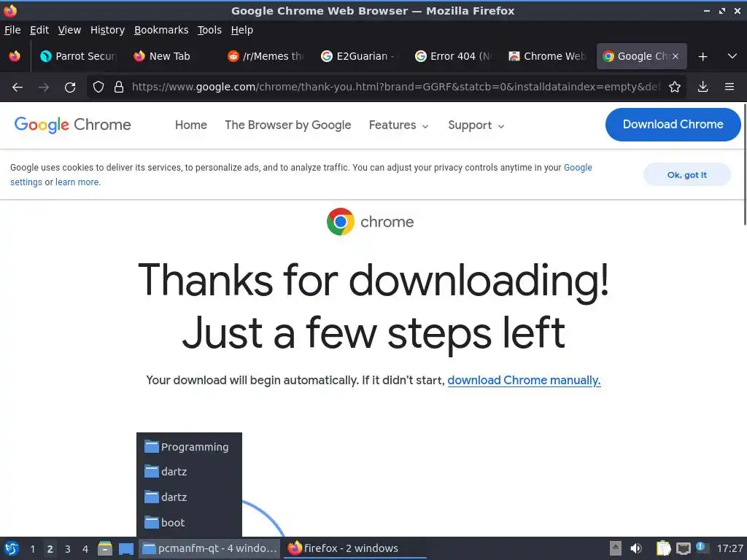Open the Edit menu
This screenshot has height=560, width=747.
39,30
